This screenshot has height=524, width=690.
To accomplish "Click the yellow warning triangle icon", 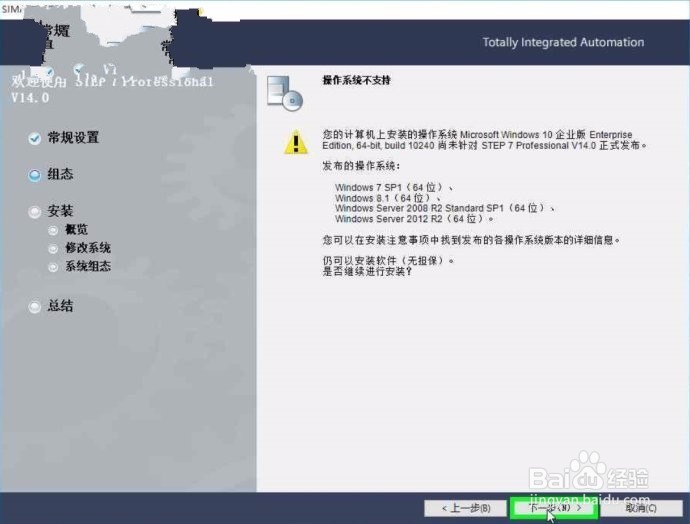I will click(x=296, y=142).
